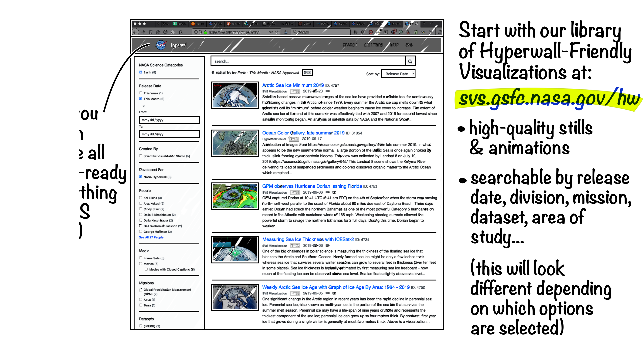This screenshot has width=644, height=362.
Task: Open Weekly Arctic Sea Ice Age link
Action: 336,287
